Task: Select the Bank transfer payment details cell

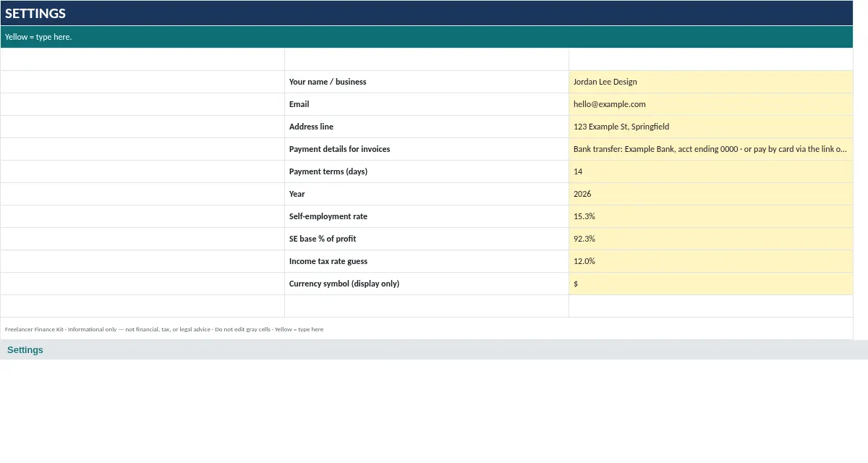Action: click(711, 149)
